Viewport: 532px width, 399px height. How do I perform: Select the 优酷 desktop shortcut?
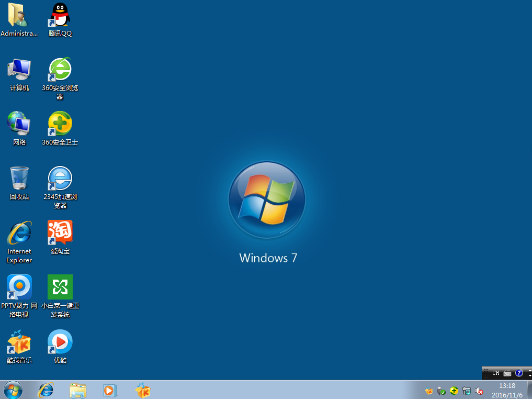[60, 347]
